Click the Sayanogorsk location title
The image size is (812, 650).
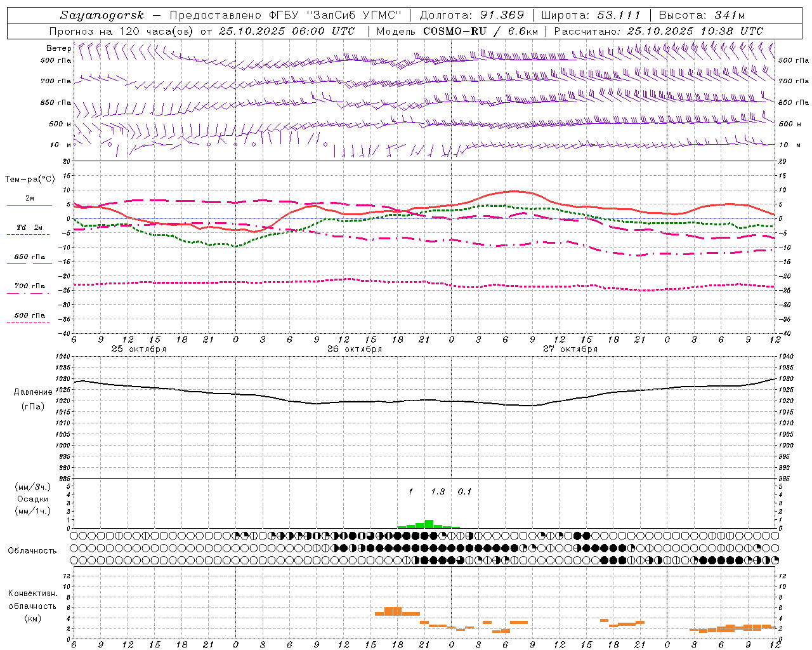point(102,15)
